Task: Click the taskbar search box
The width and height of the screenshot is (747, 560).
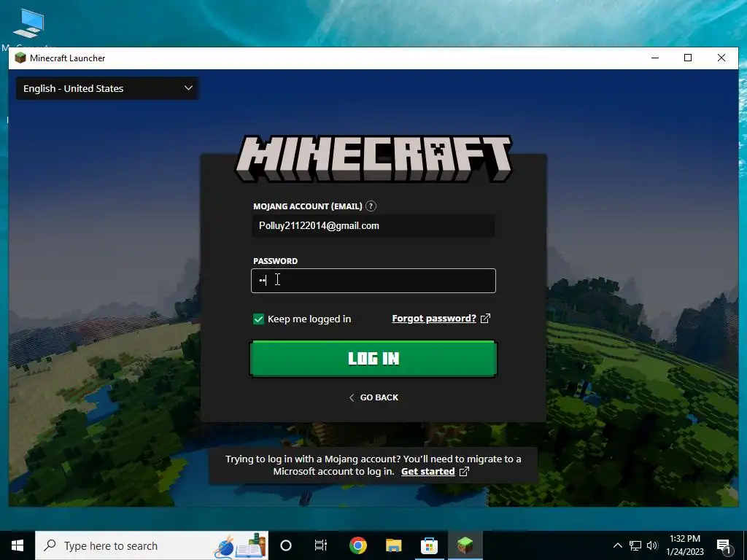Action: coord(152,545)
